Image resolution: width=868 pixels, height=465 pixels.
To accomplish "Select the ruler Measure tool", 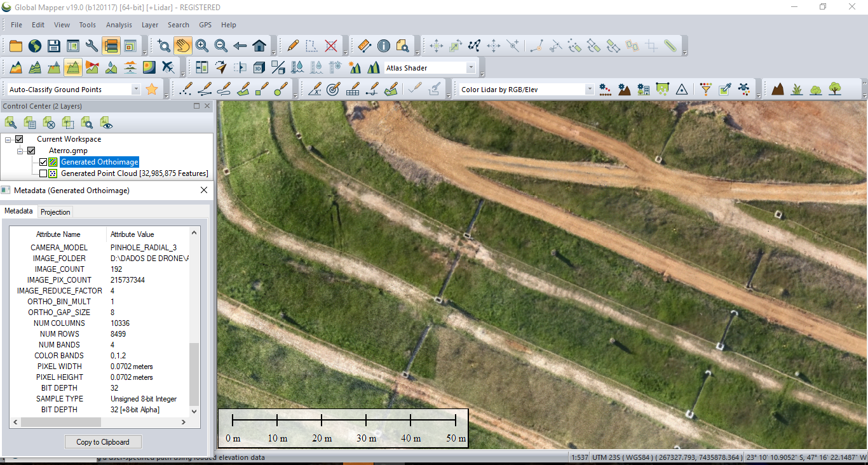I will pyautogui.click(x=365, y=46).
